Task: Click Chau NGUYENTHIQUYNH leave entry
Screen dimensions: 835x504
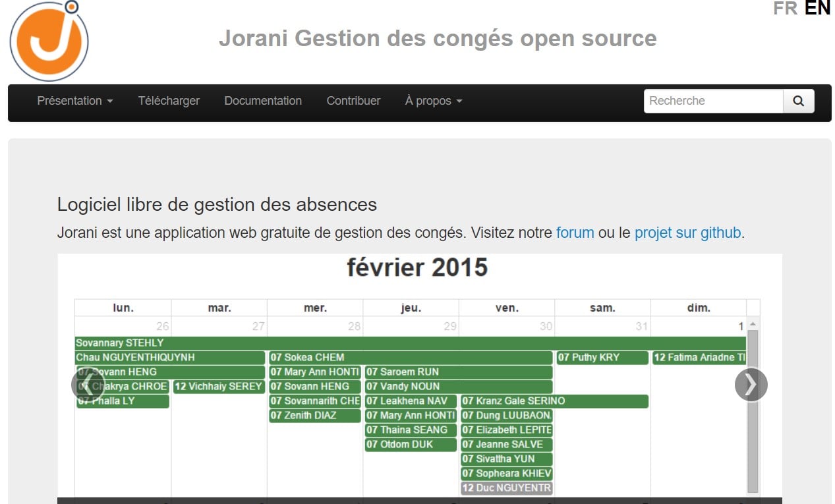Action: tap(170, 358)
